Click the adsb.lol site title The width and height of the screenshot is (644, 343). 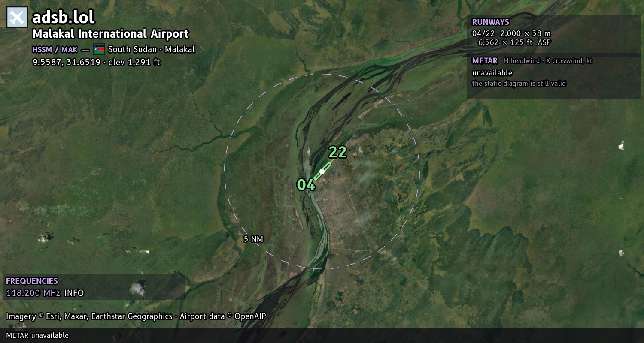pyautogui.click(x=63, y=18)
